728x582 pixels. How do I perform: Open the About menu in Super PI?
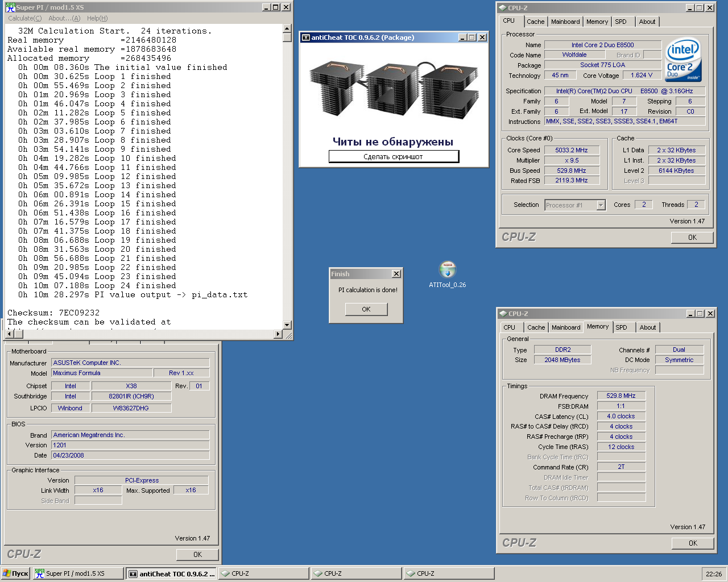point(64,18)
